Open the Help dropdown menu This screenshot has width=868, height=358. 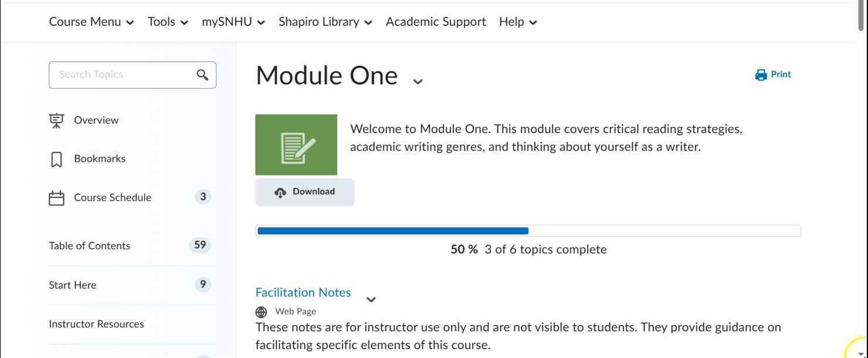click(518, 22)
